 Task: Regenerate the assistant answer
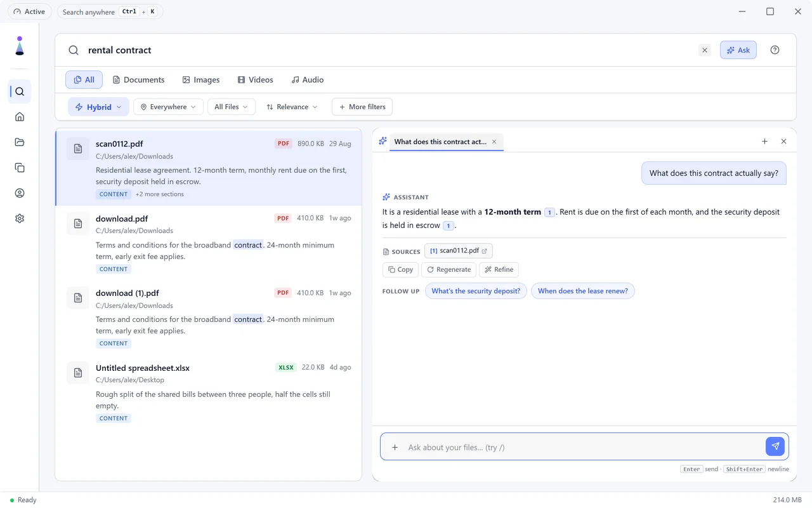(x=449, y=269)
